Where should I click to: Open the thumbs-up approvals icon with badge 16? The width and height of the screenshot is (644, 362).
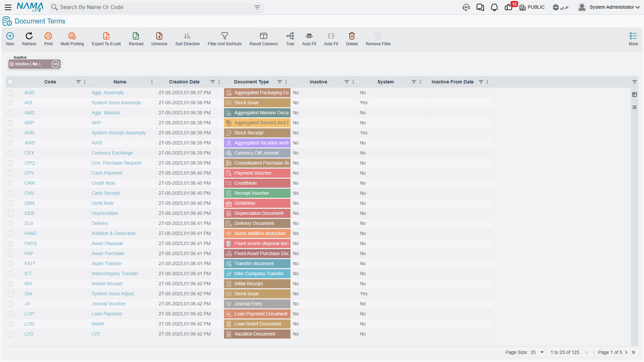tap(508, 7)
